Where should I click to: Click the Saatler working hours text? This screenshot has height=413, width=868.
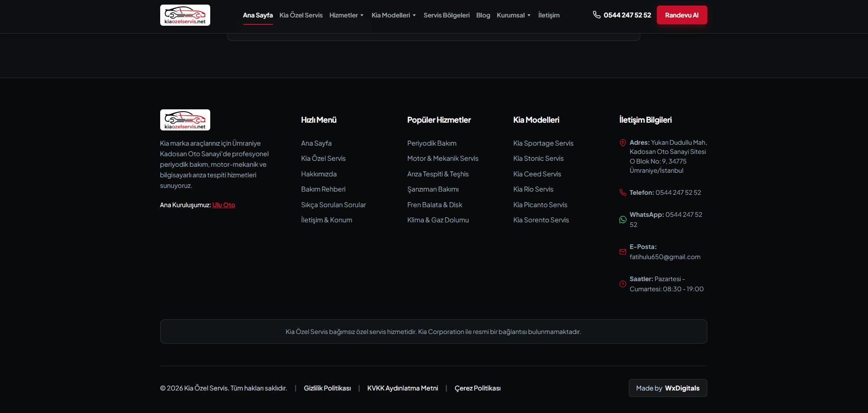(x=666, y=284)
